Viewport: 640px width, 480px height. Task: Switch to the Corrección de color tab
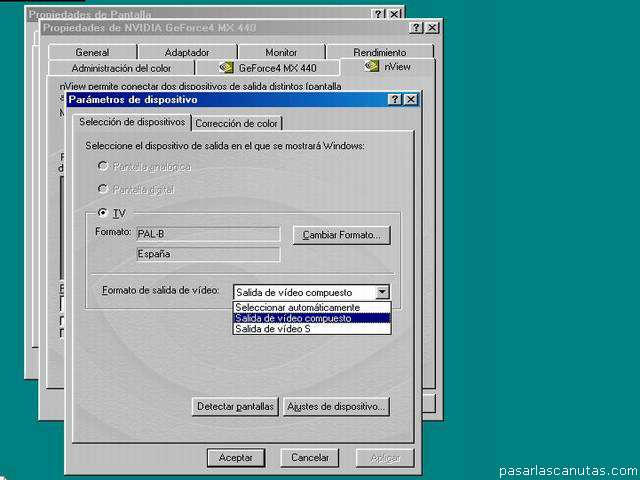click(237, 123)
